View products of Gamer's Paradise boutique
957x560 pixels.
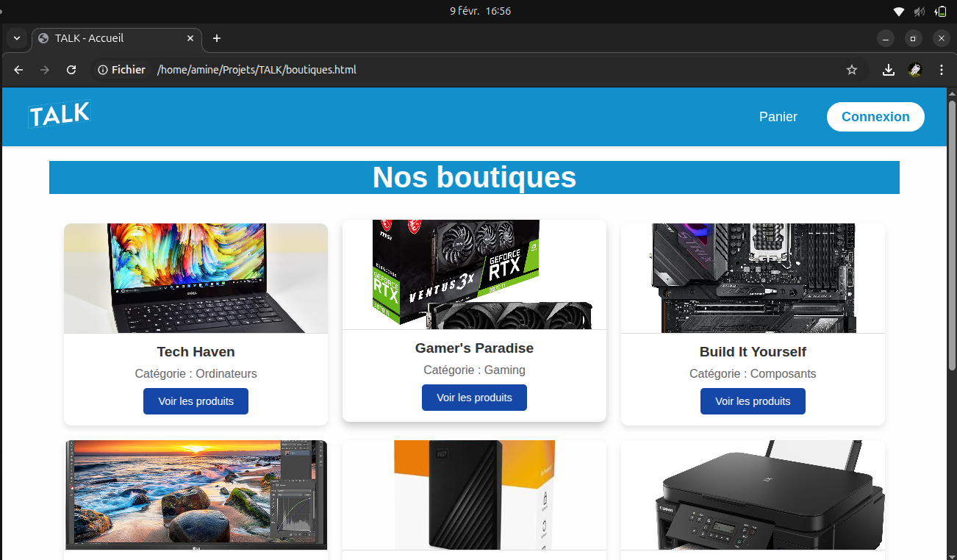pyautogui.click(x=474, y=397)
